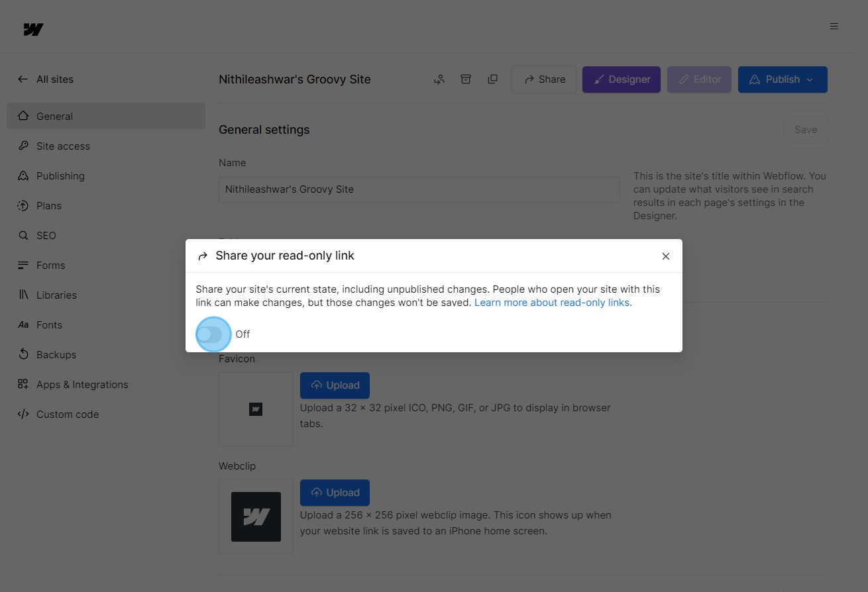
Task: Click the Off label beside the switch
Action: coord(243,334)
